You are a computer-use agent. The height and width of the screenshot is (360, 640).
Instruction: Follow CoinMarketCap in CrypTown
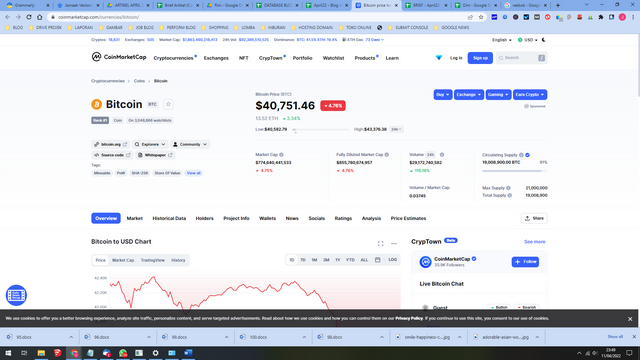525,262
